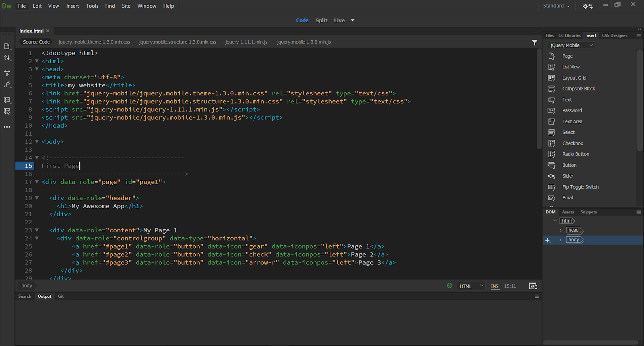Open the jQuery Mobile category dropdown
Screen dimensions: 644x346
tap(571, 46)
